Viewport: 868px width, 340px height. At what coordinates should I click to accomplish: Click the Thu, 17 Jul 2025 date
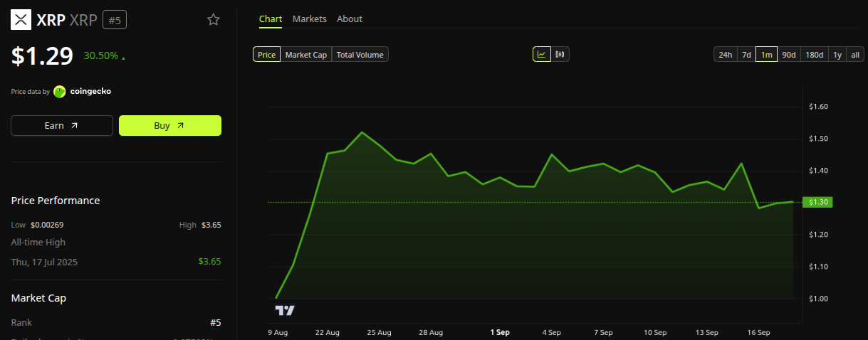click(x=44, y=262)
